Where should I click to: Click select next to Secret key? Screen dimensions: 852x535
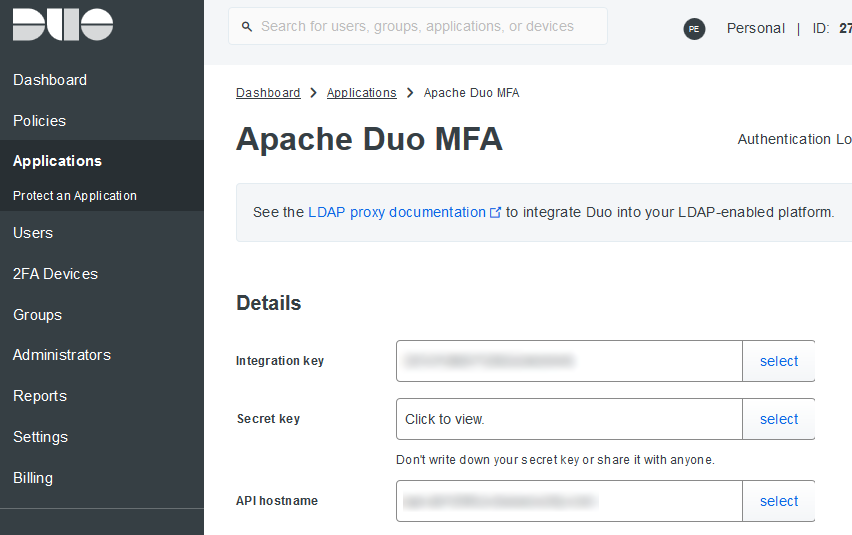(779, 419)
